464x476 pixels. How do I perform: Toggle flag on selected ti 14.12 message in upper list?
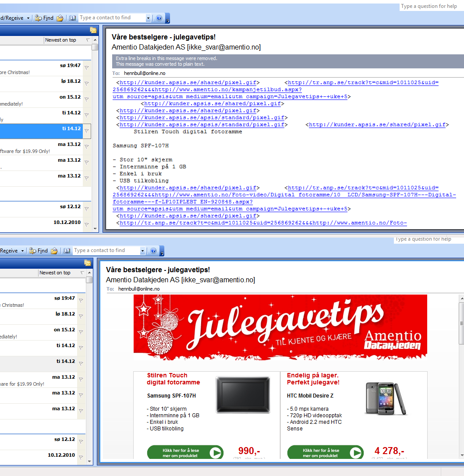[x=87, y=131]
